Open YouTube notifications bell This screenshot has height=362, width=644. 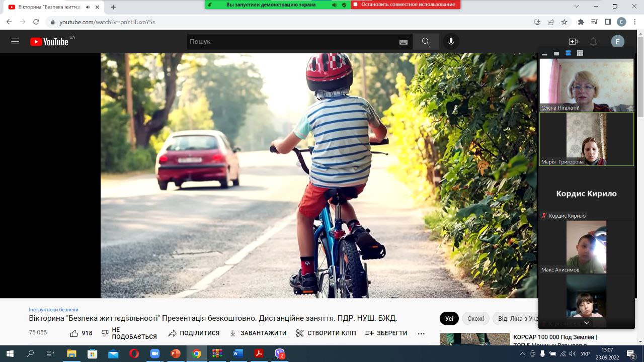pos(593,42)
